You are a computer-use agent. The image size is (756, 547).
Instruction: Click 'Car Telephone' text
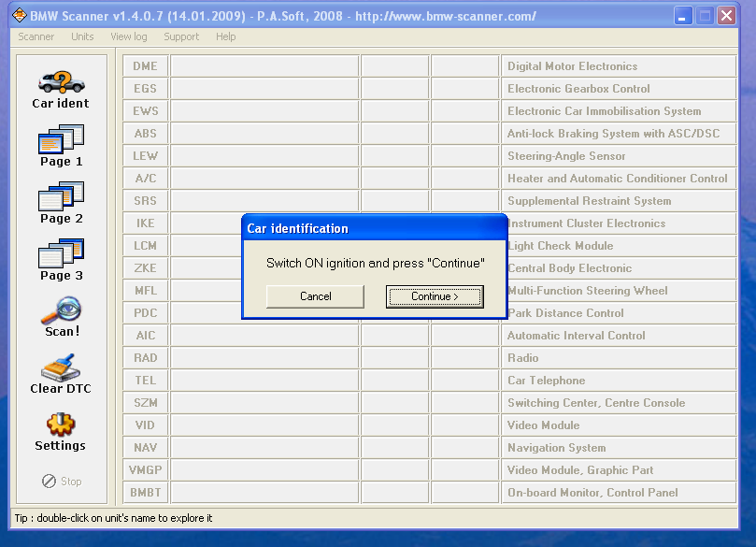[547, 381]
